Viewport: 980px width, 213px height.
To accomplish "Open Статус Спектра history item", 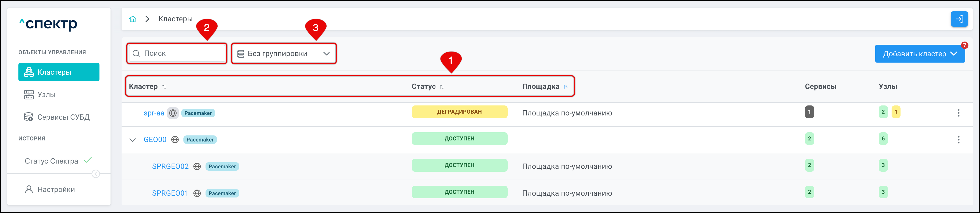I will coord(51,161).
